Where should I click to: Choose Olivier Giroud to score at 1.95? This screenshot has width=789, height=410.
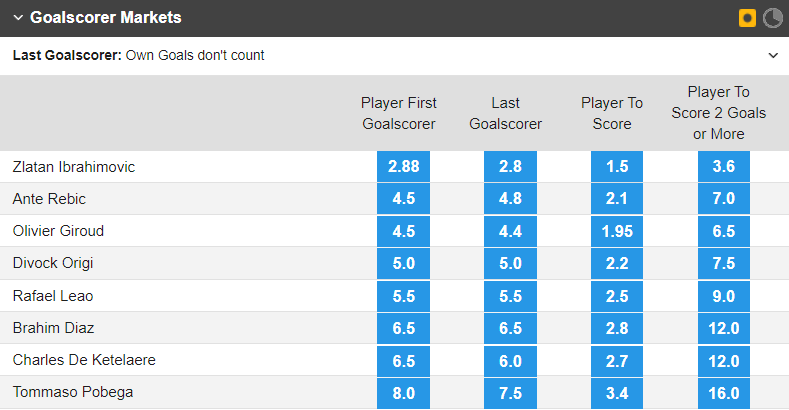[x=617, y=231]
